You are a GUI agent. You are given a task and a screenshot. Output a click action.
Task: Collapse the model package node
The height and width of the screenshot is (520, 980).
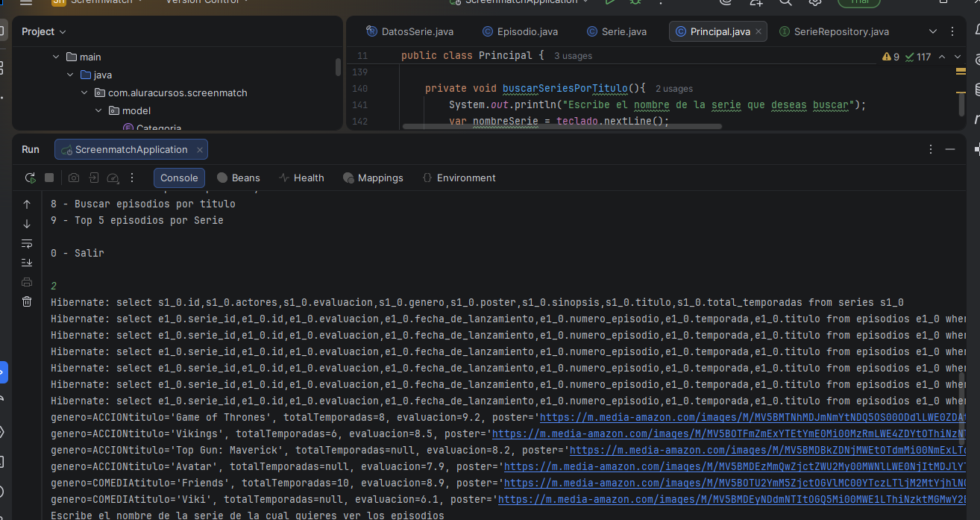click(98, 110)
